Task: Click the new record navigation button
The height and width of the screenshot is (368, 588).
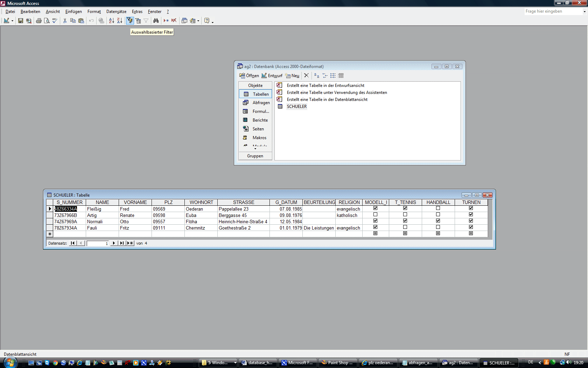Action: tap(131, 243)
